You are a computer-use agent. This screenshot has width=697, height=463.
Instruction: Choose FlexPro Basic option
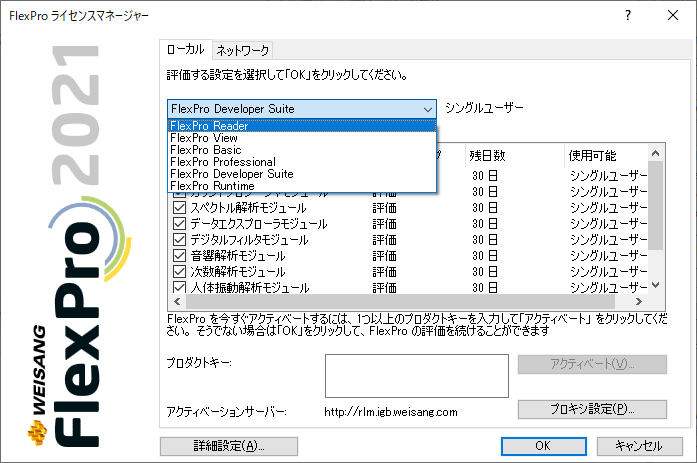tap(302, 150)
